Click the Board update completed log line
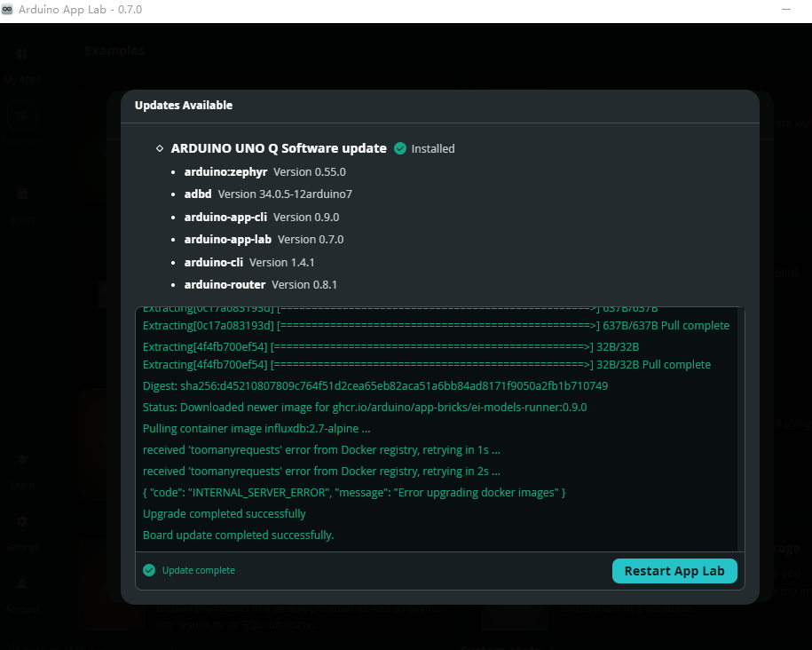812x650 pixels. (x=238, y=535)
